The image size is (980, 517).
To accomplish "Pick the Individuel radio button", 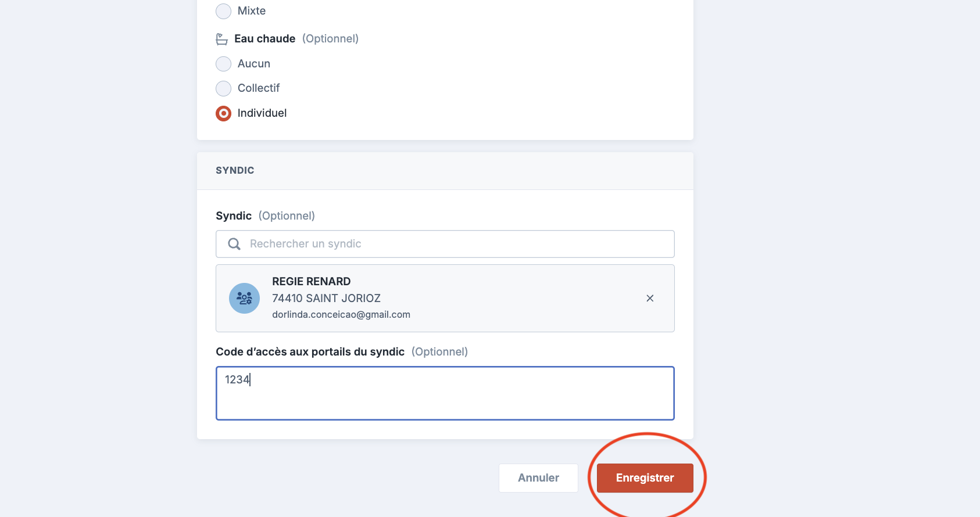I will pos(224,113).
